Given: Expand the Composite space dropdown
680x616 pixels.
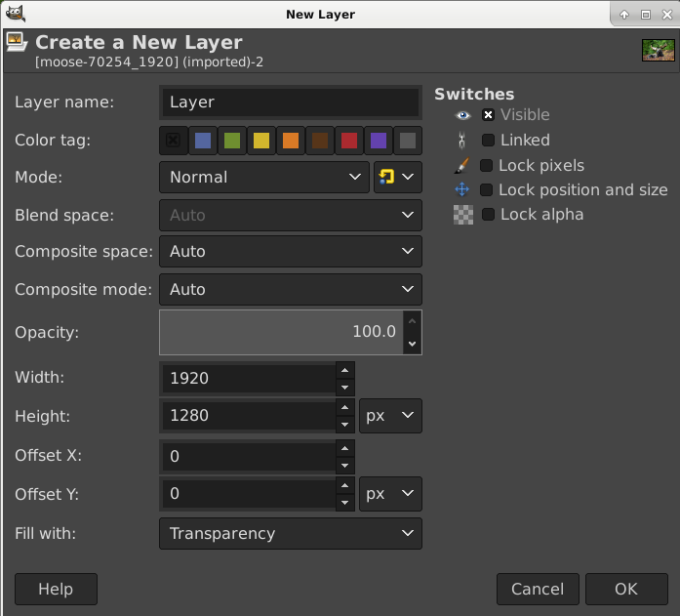Looking at the screenshot, I should [290, 252].
